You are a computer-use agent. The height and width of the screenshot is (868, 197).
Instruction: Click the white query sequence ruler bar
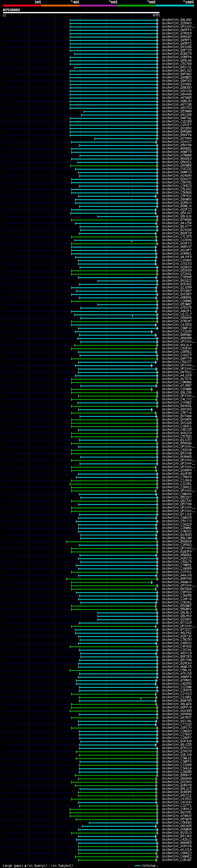81,13
